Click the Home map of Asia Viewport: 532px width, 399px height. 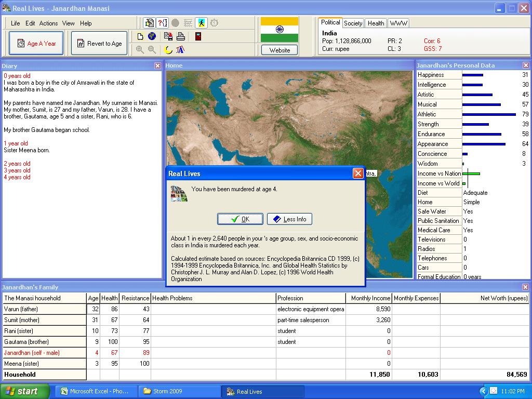coord(289,118)
